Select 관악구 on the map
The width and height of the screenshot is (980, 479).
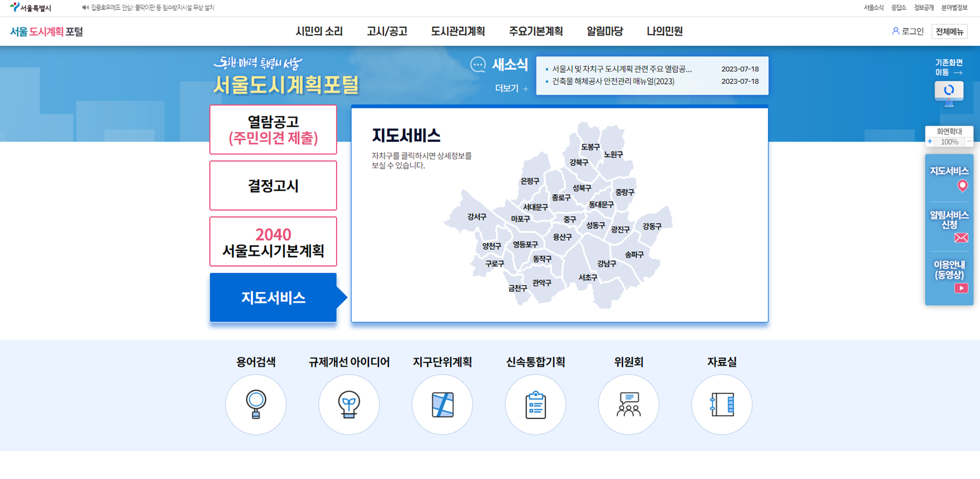click(542, 283)
